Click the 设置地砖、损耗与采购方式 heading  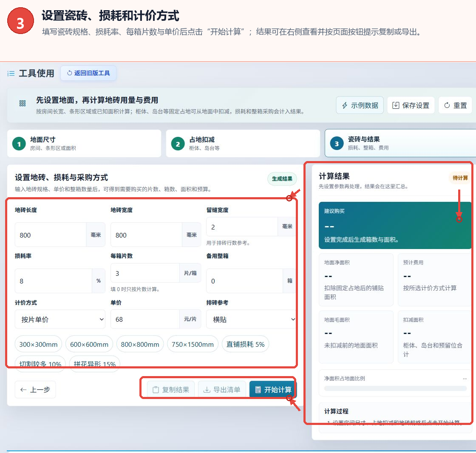tap(61, 178)
